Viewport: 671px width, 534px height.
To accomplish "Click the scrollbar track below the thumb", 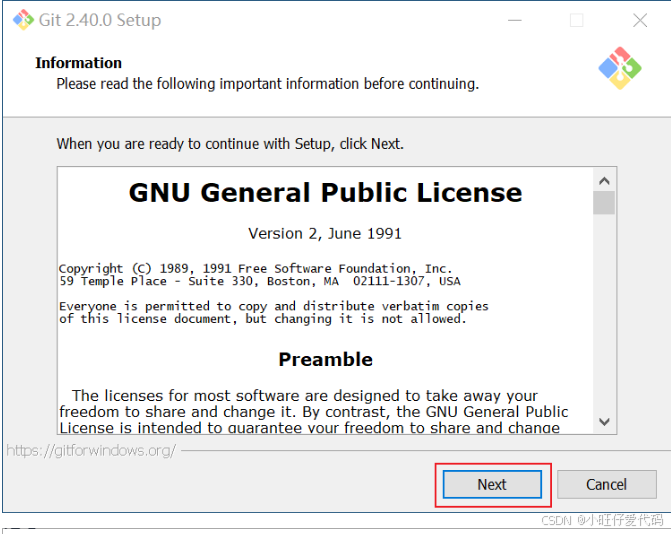I will click(604, 312).
